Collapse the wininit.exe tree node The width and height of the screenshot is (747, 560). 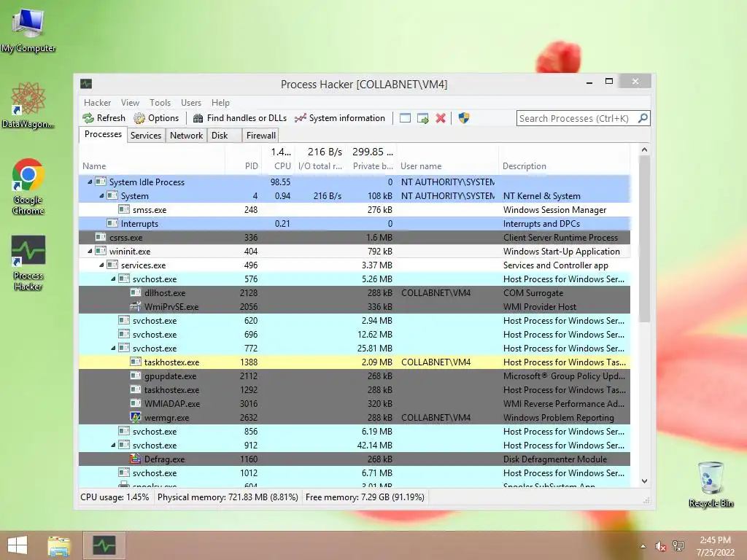(x=90, y=251)
